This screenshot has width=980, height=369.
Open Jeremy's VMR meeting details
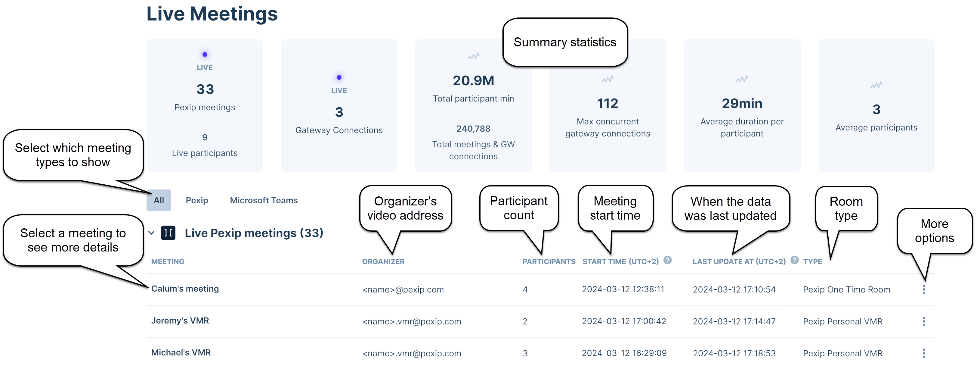pos(180,321)
